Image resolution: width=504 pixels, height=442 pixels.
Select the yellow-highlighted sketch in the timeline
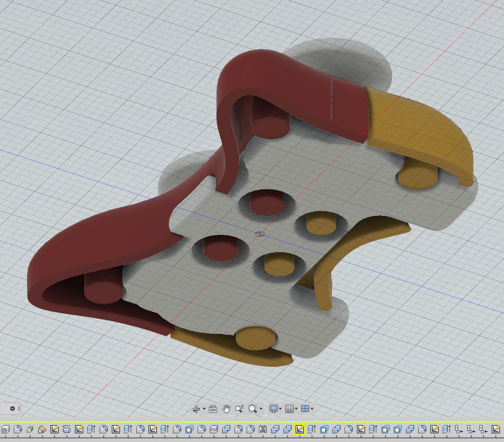(300, 429)
